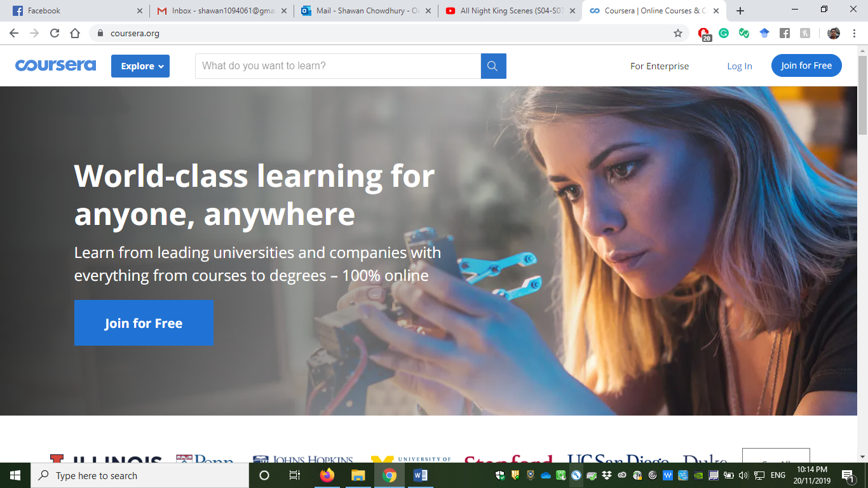Bookmark this page with the star icon
The height and width of the screenshot is (488, 868).
(x=678, y=33)
